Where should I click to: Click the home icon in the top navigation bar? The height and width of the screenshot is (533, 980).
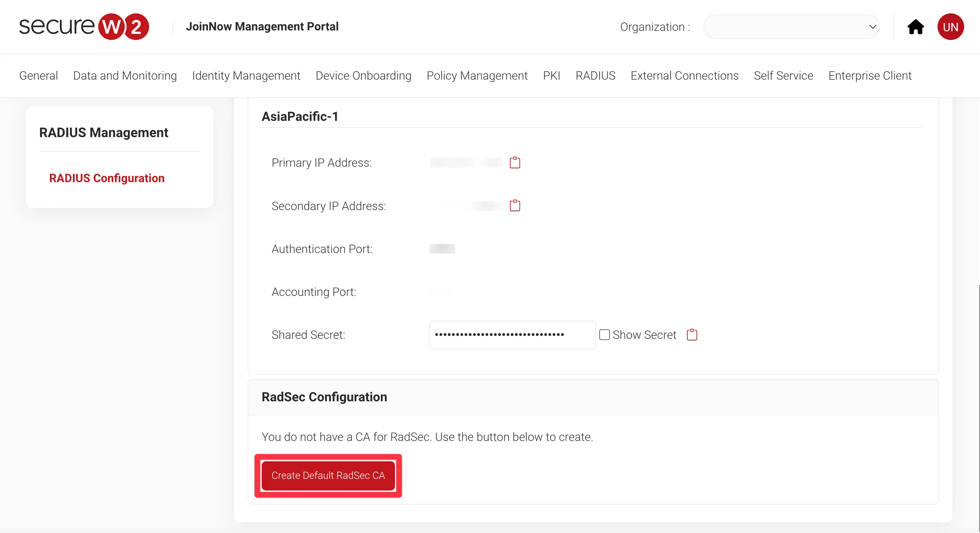point(915,27)
